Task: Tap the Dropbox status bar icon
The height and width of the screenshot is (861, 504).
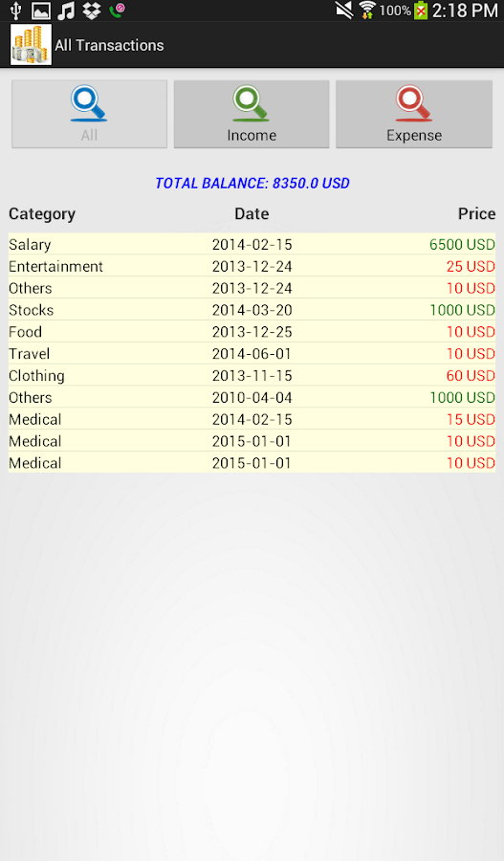Action: click(92, 11)
